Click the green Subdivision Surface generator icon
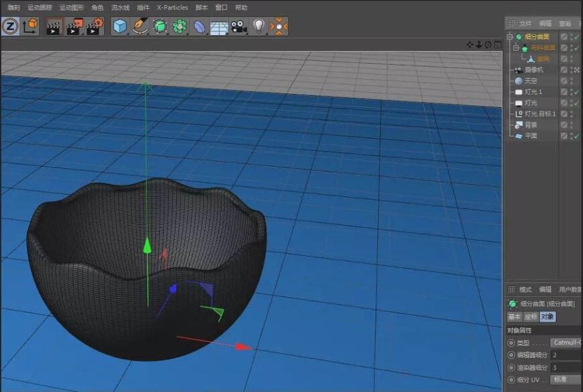 [x=160, y=26]
